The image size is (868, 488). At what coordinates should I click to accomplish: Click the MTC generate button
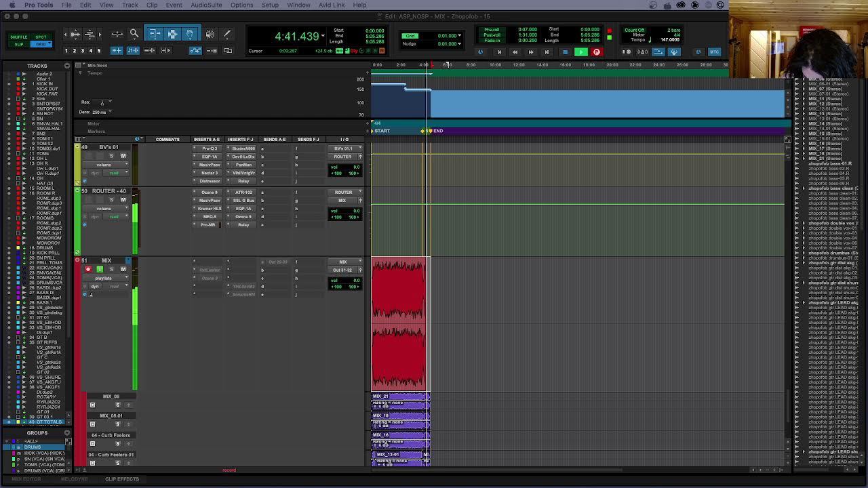(x=714, y=52)
